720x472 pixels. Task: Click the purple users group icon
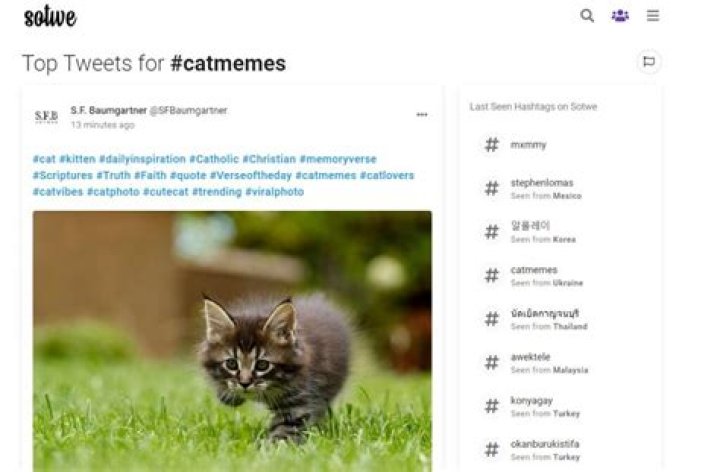pos(620,16)
